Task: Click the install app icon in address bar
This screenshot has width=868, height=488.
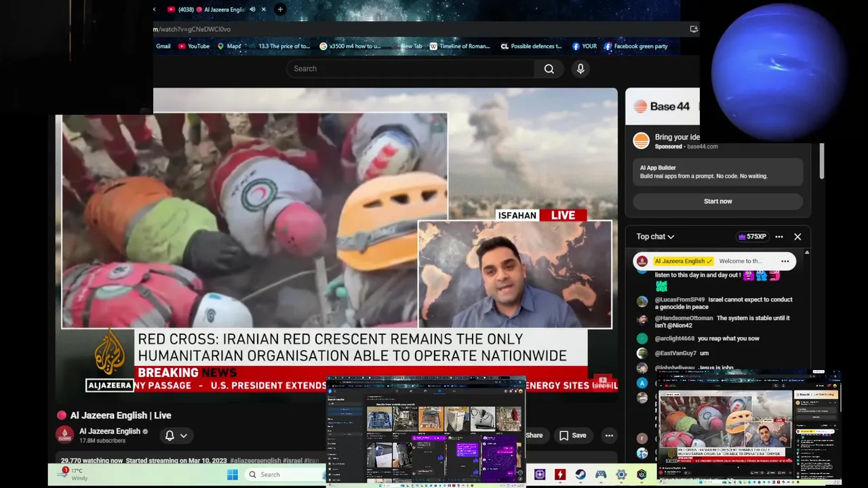Action: click(x=693, y=29)
